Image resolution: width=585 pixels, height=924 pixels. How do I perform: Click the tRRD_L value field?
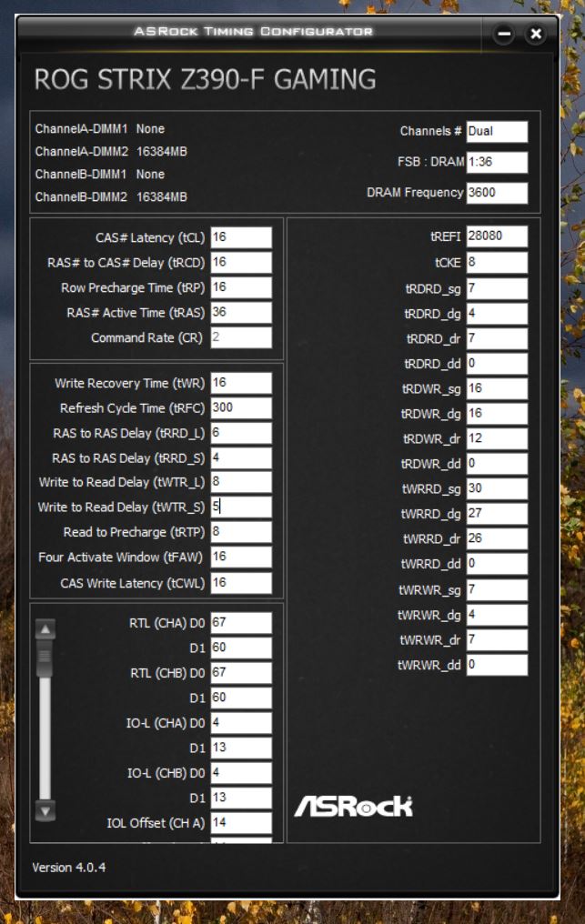(241, 433)
